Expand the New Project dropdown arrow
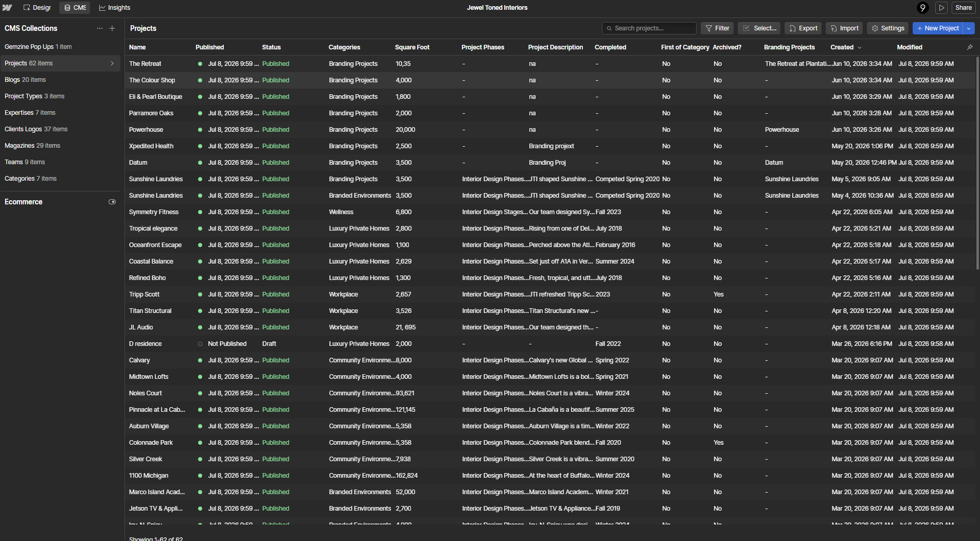980x541 pixels. click(969, 28)
